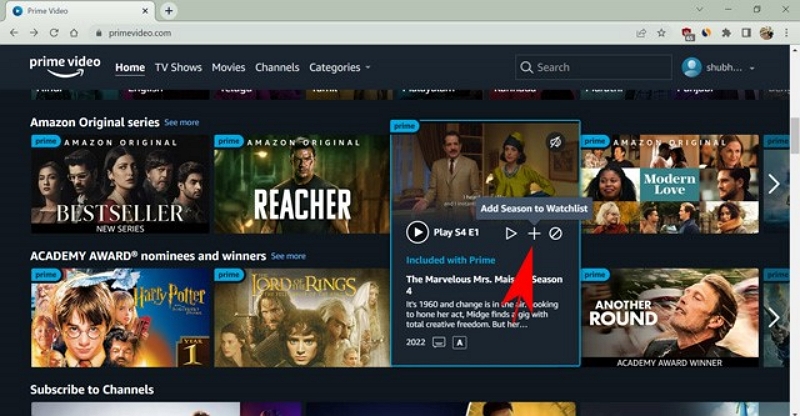
Task: Click the prime badge on Bestseller
Action: tap(45, 141)
